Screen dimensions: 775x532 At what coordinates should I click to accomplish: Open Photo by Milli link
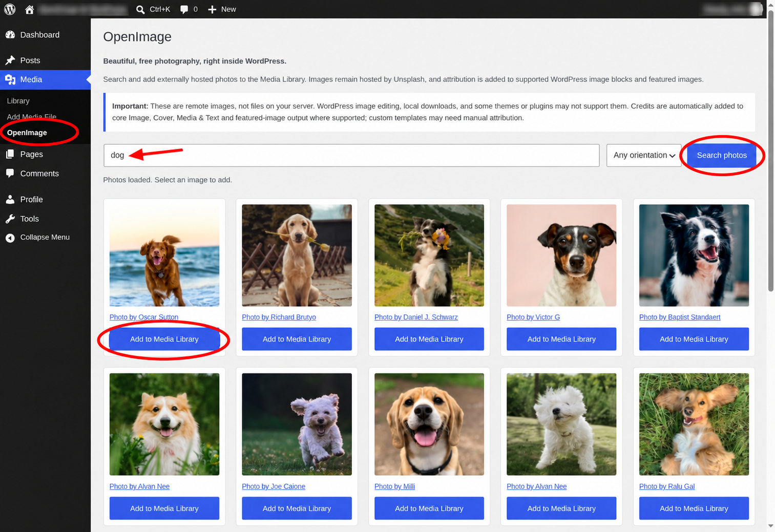(394, 486)
